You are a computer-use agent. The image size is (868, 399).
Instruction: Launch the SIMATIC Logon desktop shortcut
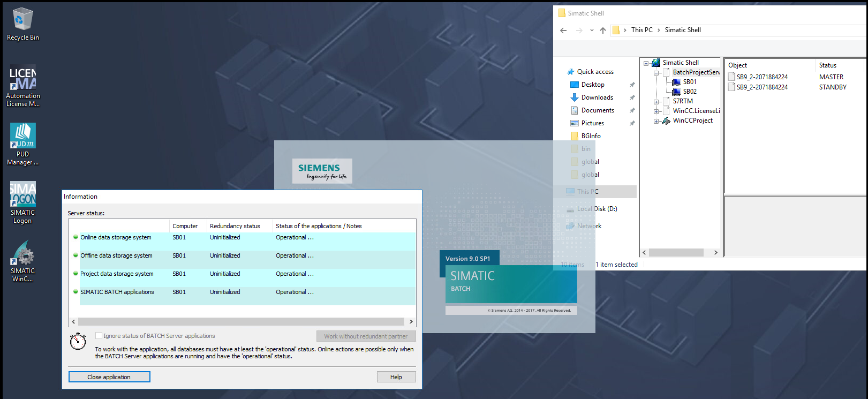(x=22, y=203)
